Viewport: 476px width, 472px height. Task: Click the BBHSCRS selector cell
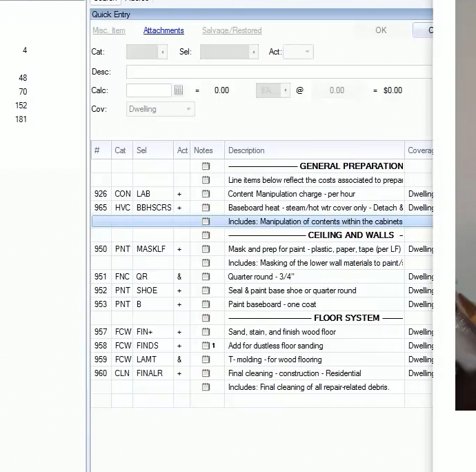(x=154, y=208)
